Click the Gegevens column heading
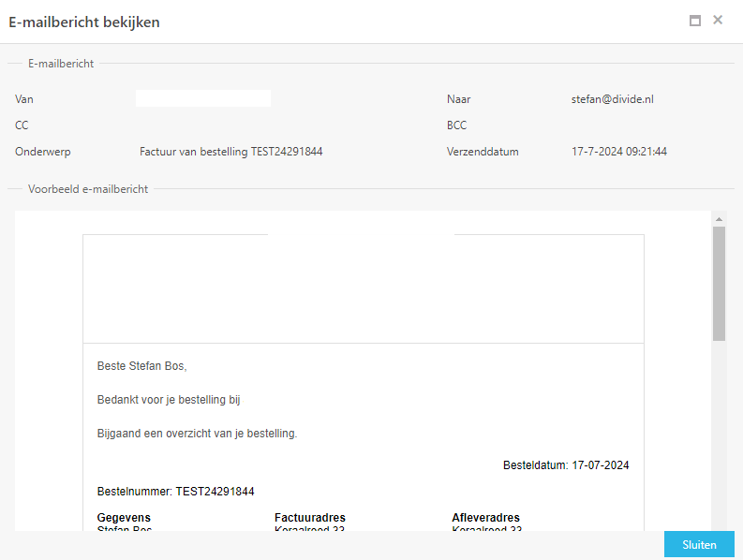Image resolution: width=743 pixels, height=560 pixels. (124, 517)
